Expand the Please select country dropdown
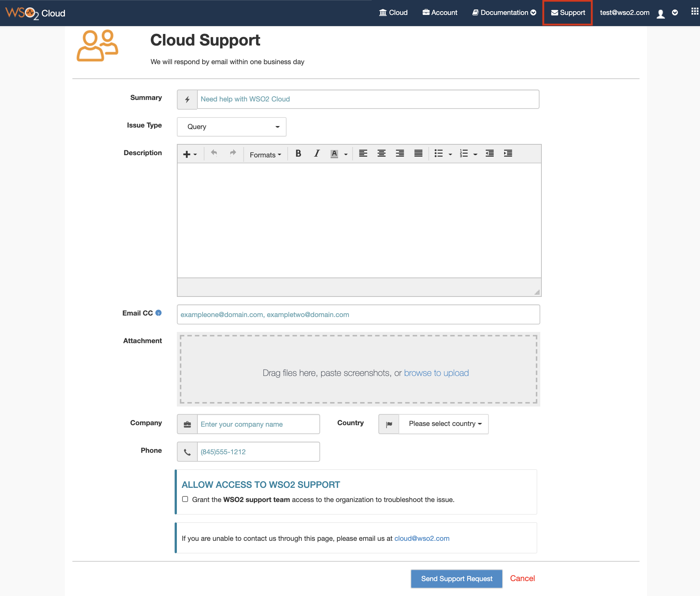The image size is (700, 596). click(444, 424)
